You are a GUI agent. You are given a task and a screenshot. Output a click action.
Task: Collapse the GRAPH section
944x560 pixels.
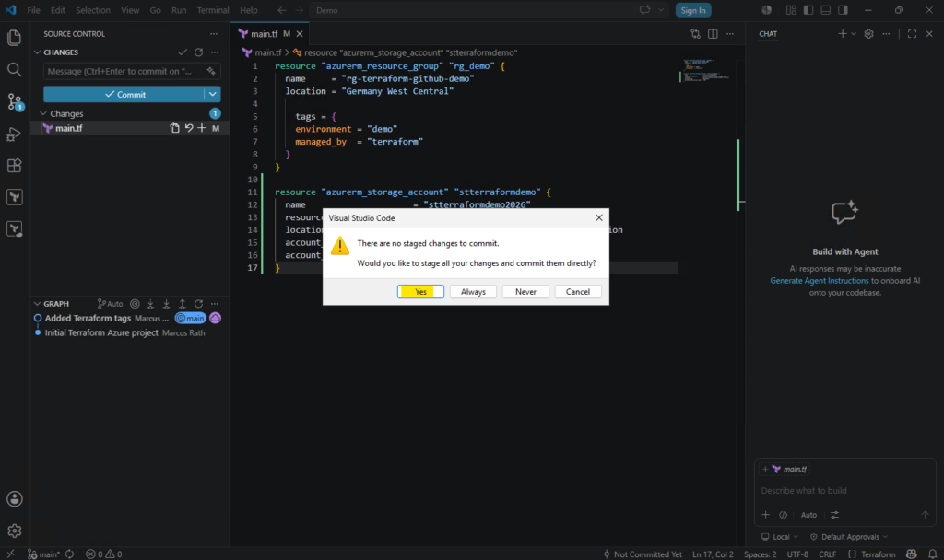pyautogui.click(x=37, y=304)
